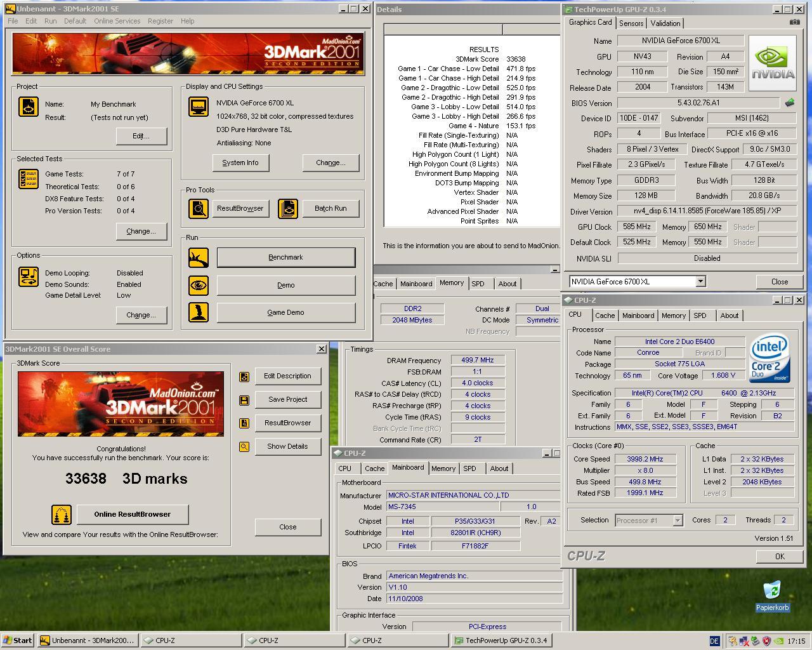Click the NVIDIA tray icon in system tray

point(778,641)
